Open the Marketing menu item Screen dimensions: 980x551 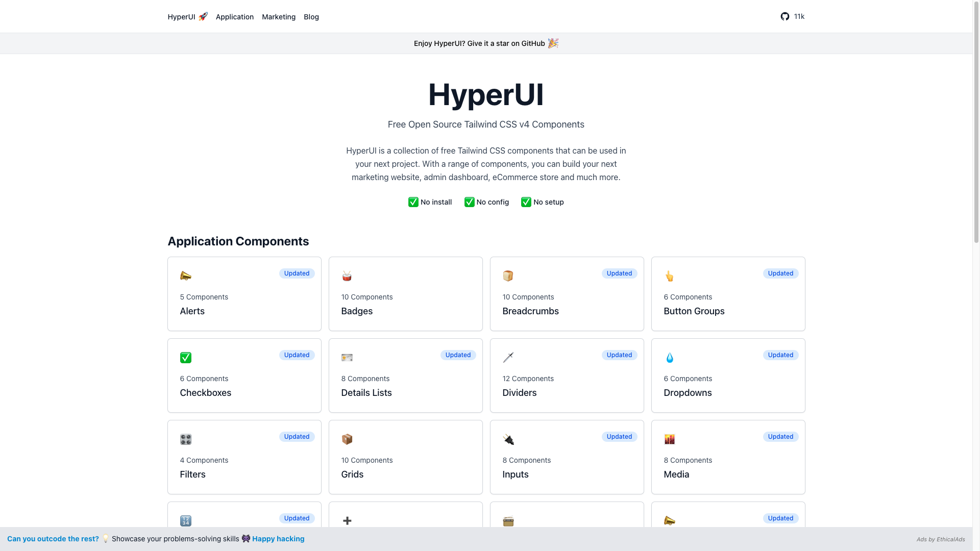(278, 17)
